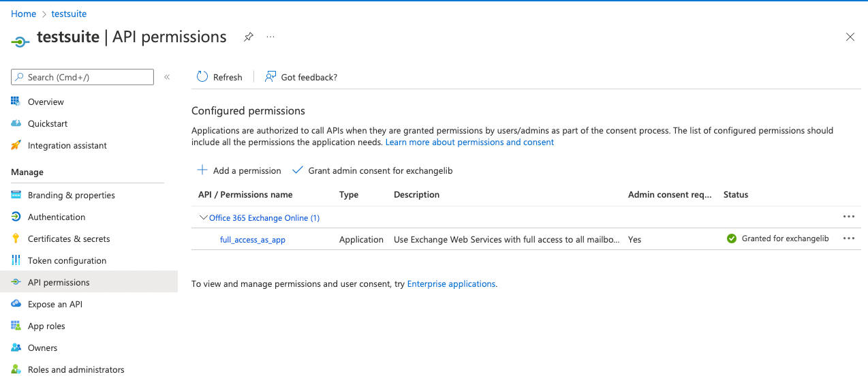Click the green Granted status check icon
Viewport: 868px width, 385px height.
(x=732, y=238)
